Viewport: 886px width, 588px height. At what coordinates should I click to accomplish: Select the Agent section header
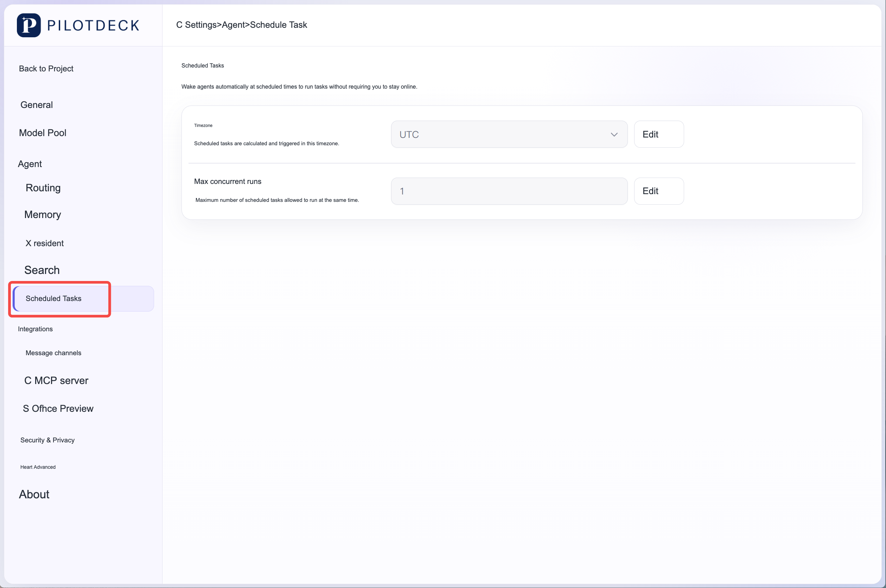click(30, 164)
